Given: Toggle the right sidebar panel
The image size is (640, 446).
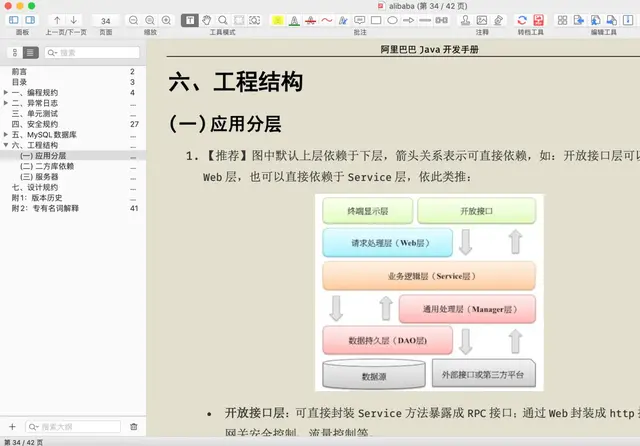Looking at the screenshot, I should pyautogui.click(x=30, y=20).
